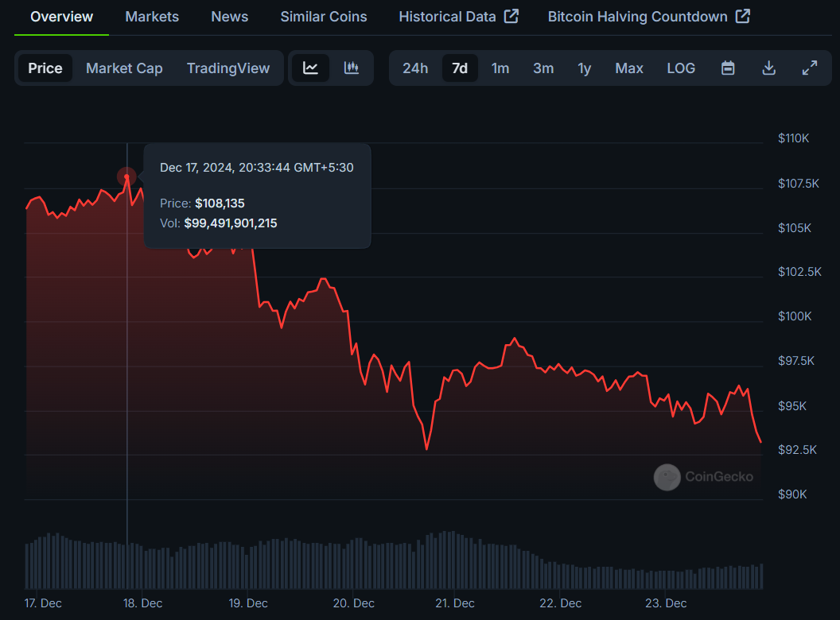This screenshot has height=620, width=840.
Task: Switch to line chart view icon
Action: [311, 68]
